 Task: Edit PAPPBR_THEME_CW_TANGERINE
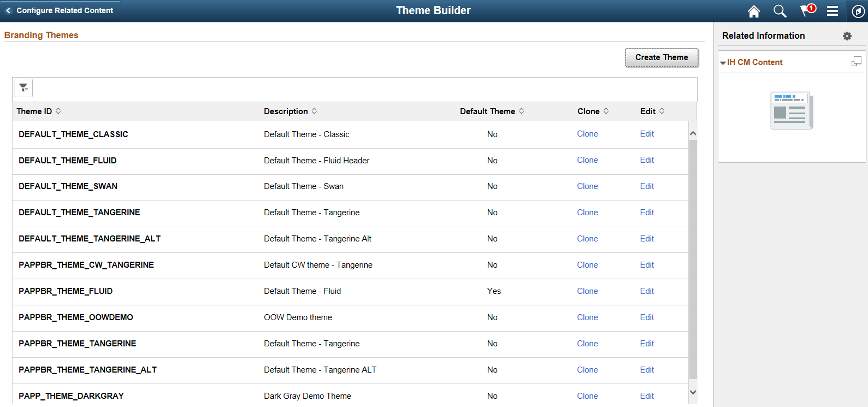pos(647,265)
